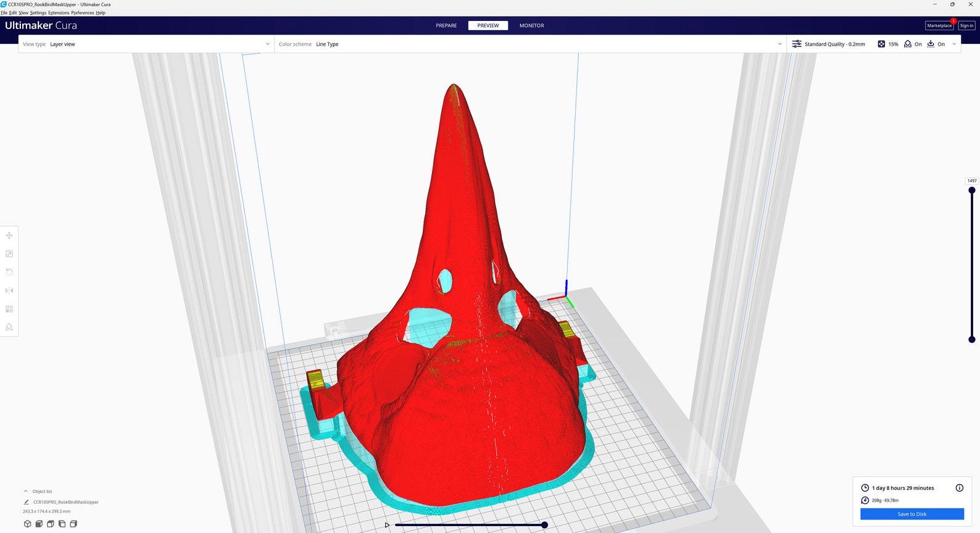
Task: Open the File menu
Action: tap(4, 12)
